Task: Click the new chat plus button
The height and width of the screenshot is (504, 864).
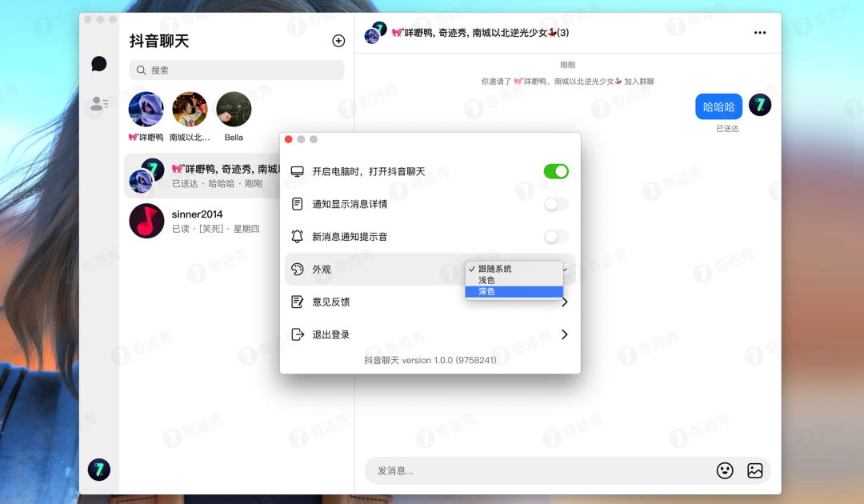Action: (x=338, y=41)
